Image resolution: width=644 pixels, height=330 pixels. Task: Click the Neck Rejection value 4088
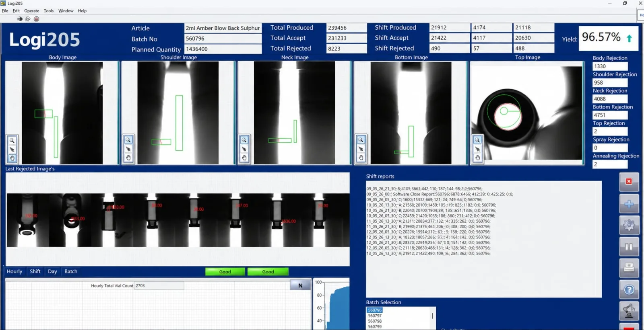click(x=610, y=99)
